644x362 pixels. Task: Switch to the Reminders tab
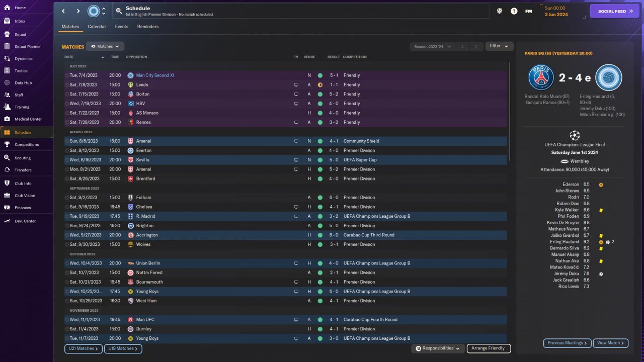pyautogui.click(x=147, y=27)
